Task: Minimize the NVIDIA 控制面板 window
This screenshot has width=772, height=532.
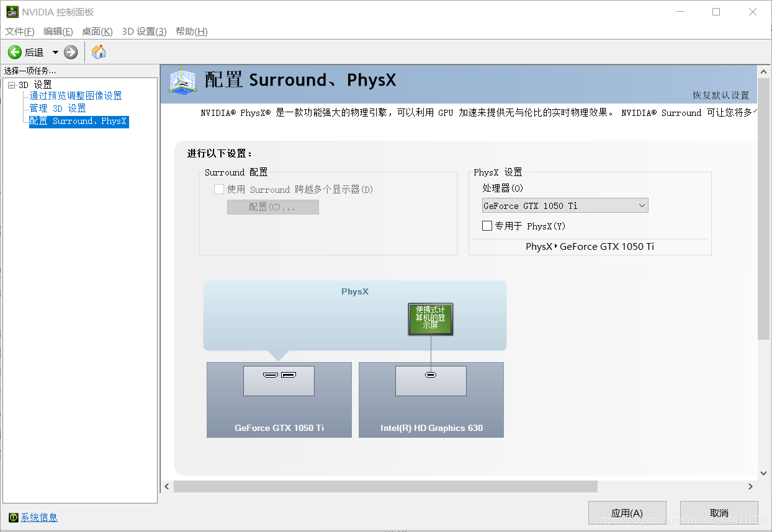Action: [681, 12]
